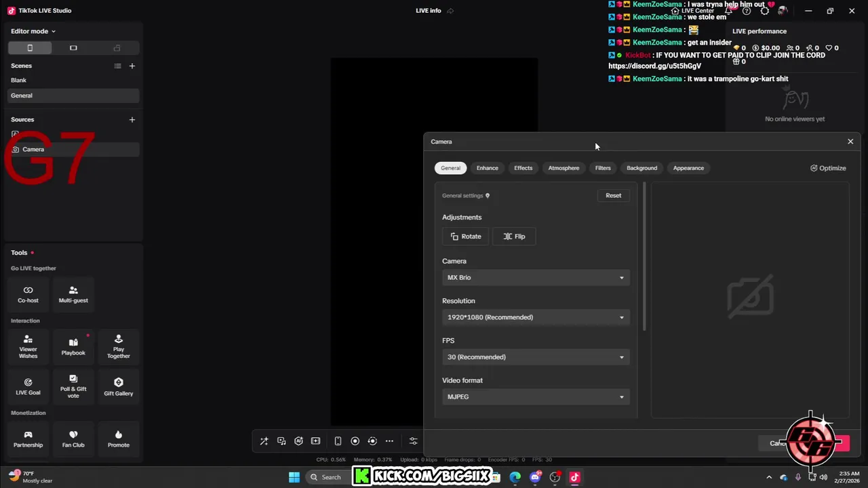The width and height of the screenshot is (868, 488).
Task: Click the TikTok LIVE Studio taskbar icon
Action: (x=575, y=477)
